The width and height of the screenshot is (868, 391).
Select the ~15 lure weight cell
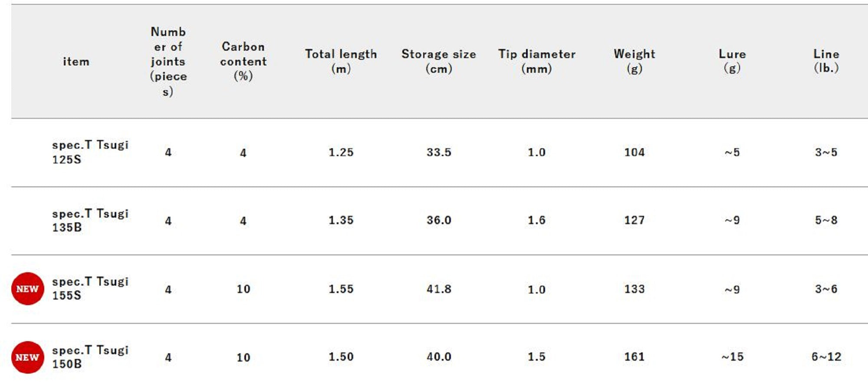(x=732, y=357)
